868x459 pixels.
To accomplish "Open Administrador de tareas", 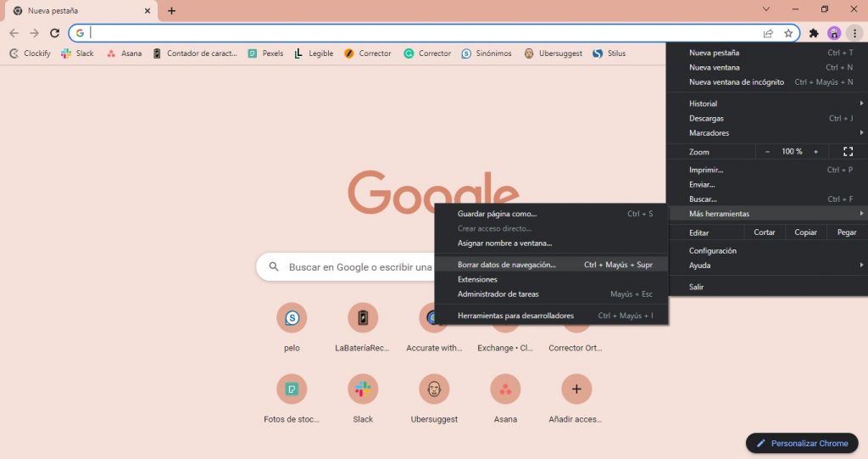I will coord(551,294).
